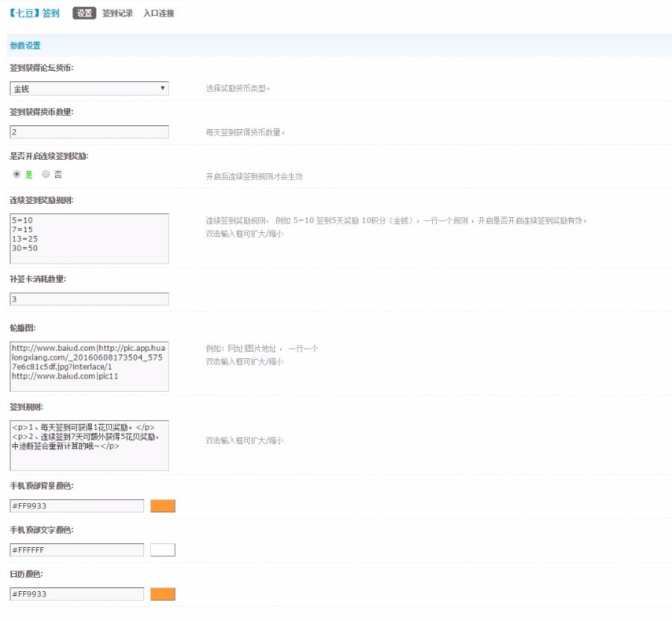Click the orange swatch beside 日历颜色
This screenshot has width=672, height=621.
click(x=163, y=593)
